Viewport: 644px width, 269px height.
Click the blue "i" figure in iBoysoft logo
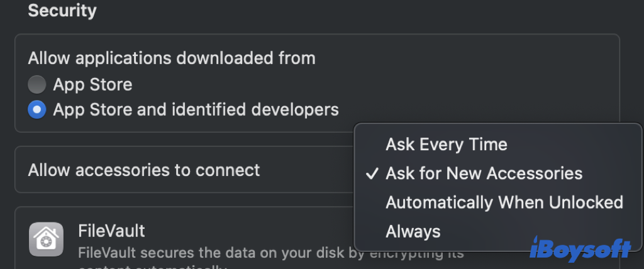pyautogui.click(x=535, y=249)
